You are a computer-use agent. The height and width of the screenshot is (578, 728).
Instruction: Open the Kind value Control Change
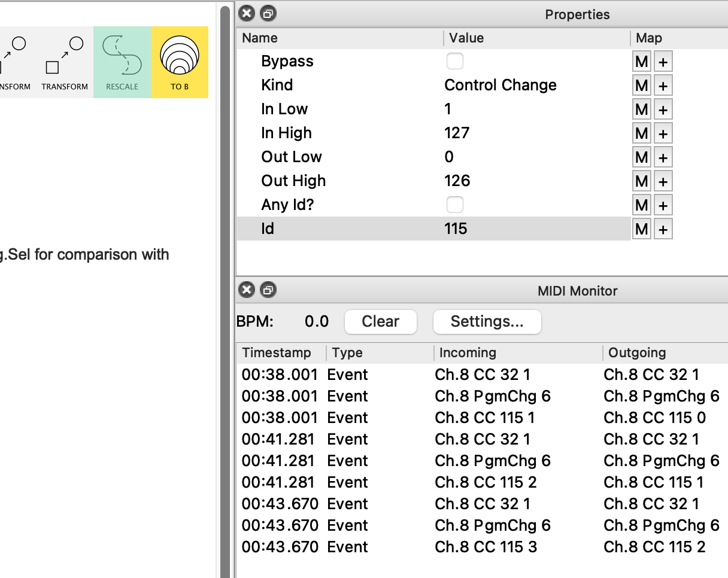pyautogui.click(x=500, y=85)
